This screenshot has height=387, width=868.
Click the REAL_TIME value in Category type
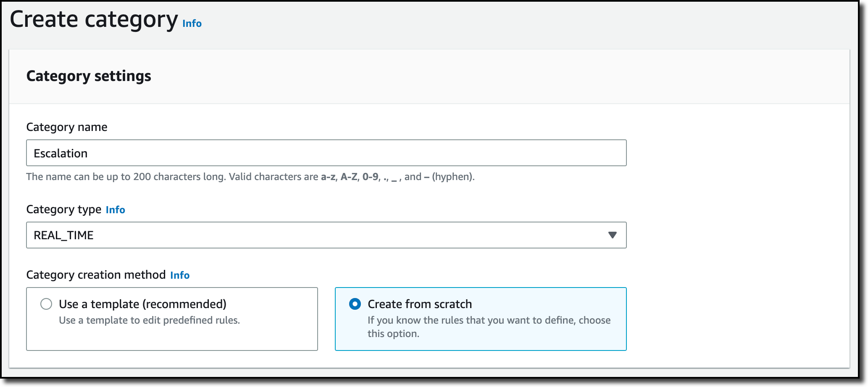pos(63,235)
